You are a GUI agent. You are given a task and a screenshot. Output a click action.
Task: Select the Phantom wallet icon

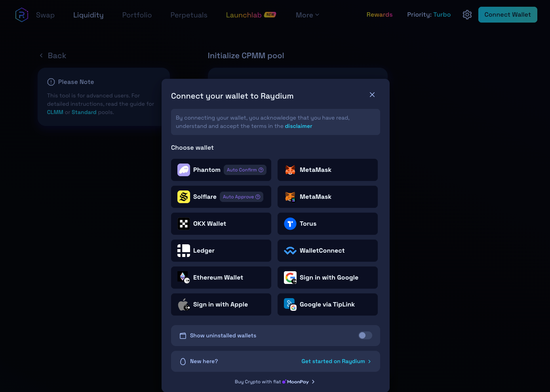coord(184,170)
